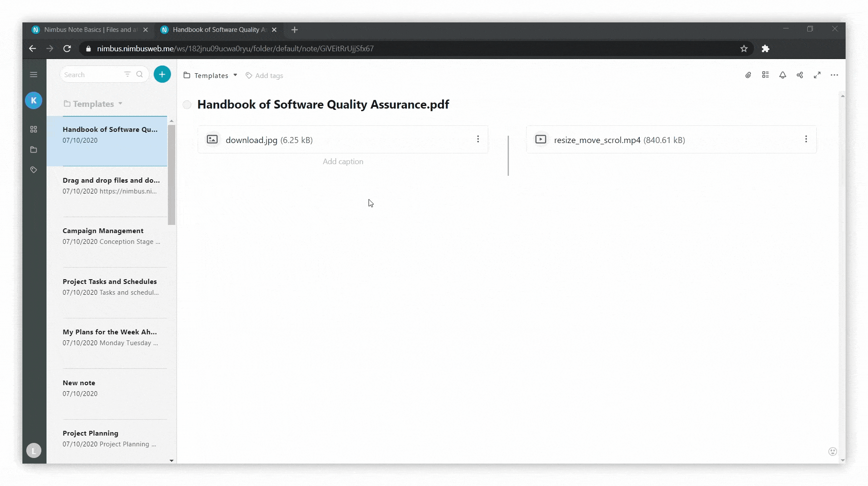Click the circle toggle left of note title

[187, 104]
